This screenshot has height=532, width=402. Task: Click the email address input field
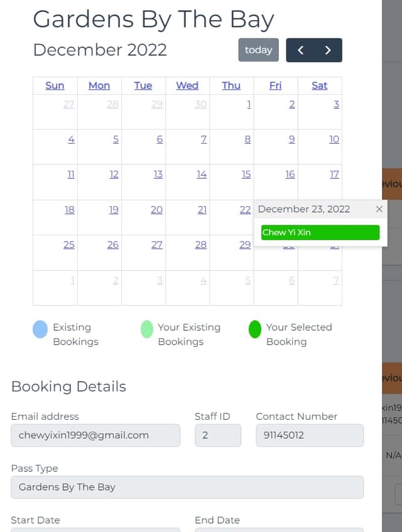95,435
